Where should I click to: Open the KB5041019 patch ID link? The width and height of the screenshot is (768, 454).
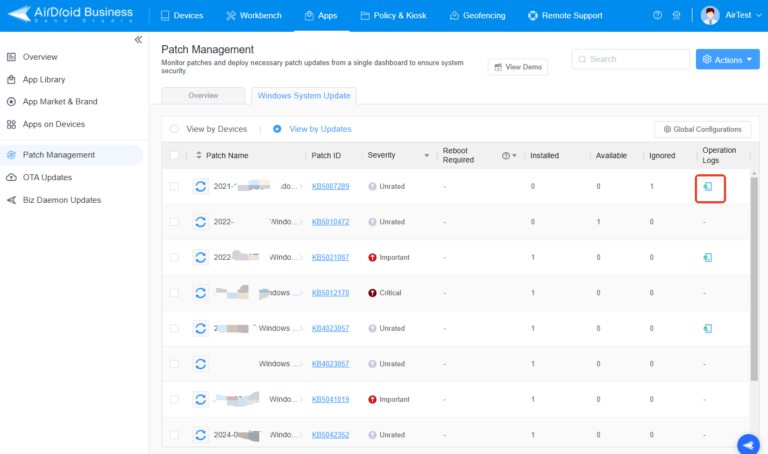point(330,399)
